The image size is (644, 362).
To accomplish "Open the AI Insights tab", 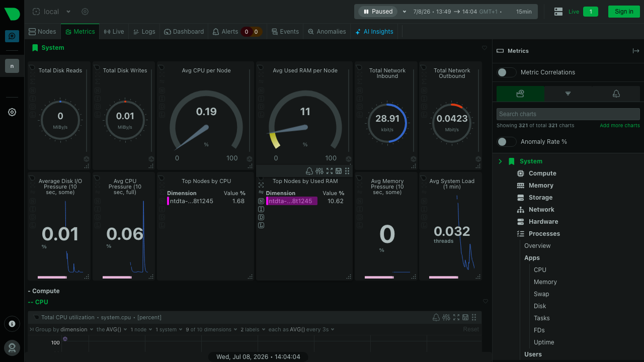I will (x=375, y=31).
